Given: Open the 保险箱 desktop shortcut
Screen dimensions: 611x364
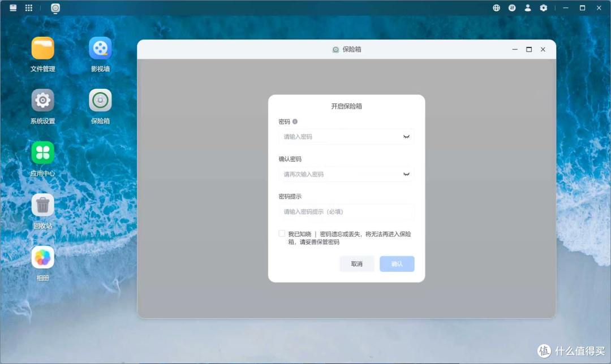Looking at the screenshot, I should pos(100,101).
